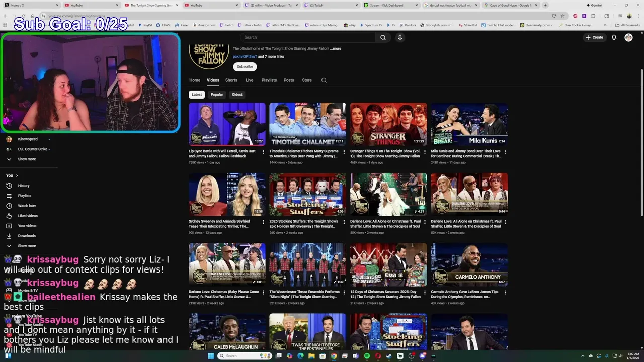The image size is (644, 362).
Task: Switch to Stream - Kick Dashboard browser tab
Action: coord(391,5)
